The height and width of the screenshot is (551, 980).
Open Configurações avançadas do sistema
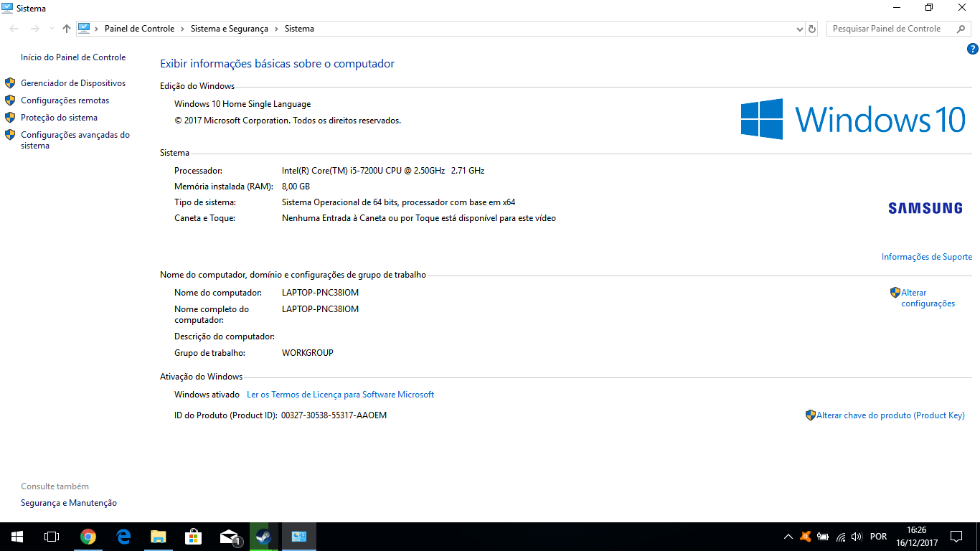(x=75, y=140)
